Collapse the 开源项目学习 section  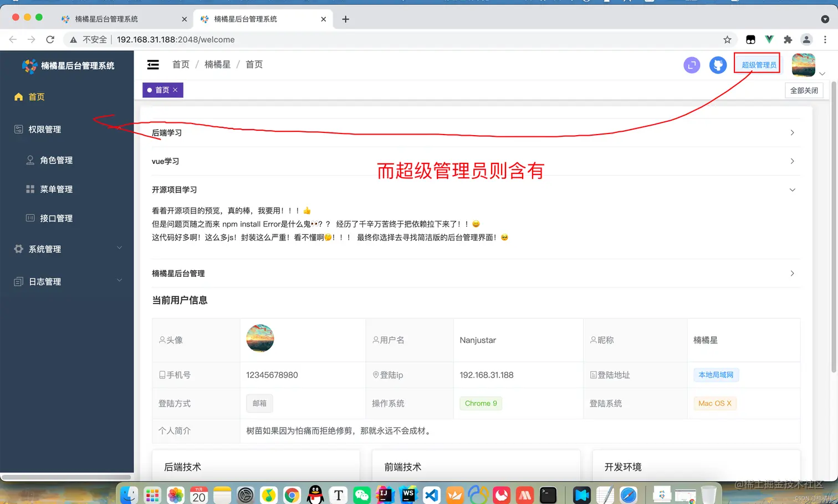click(792, 189)
